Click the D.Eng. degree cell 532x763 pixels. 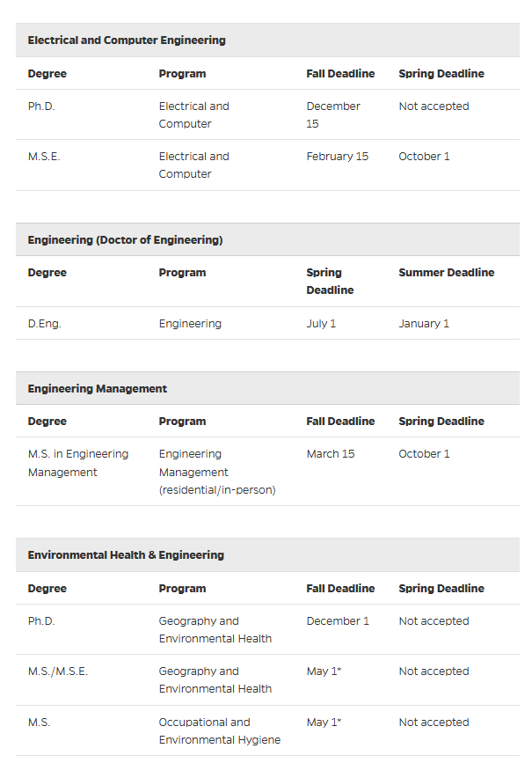44,324
